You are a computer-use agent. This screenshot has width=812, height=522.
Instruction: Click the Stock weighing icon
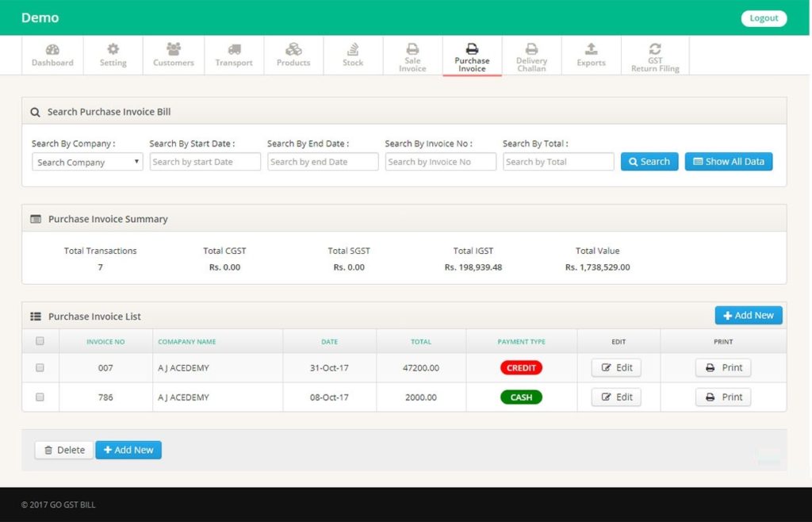coord(352,49)
